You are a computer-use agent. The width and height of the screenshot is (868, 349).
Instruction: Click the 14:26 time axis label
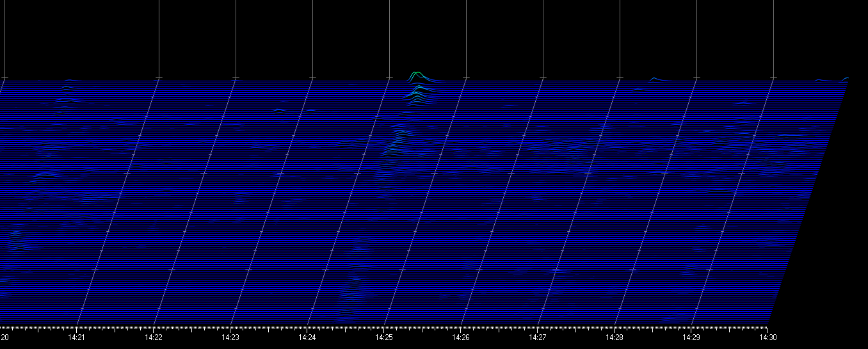[x=461, y=337]
